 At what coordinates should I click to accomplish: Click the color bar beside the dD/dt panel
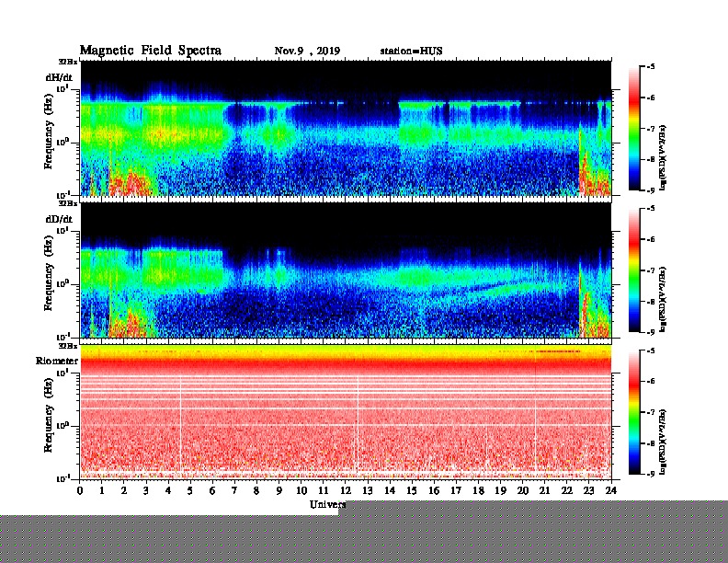pyautogui.click(x=634, y=270)
